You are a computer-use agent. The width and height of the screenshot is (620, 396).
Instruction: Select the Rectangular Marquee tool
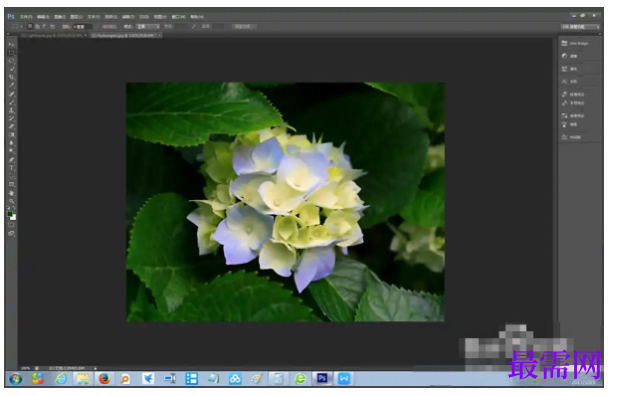click(11, 53)
